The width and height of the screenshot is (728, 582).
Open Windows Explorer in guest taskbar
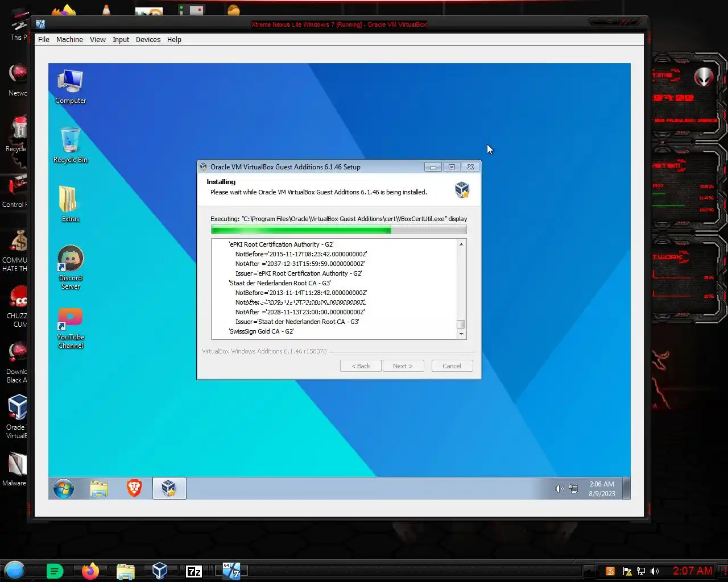99,489
